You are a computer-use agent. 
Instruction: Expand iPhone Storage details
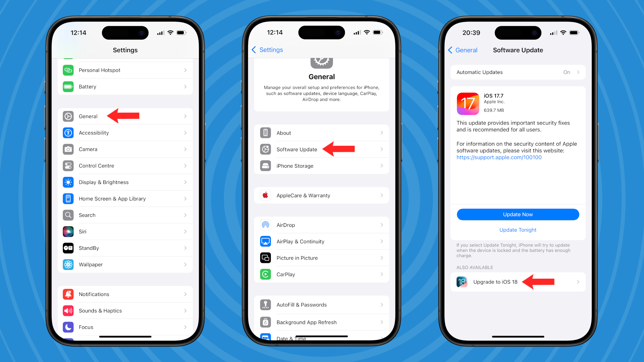[321, 165]
